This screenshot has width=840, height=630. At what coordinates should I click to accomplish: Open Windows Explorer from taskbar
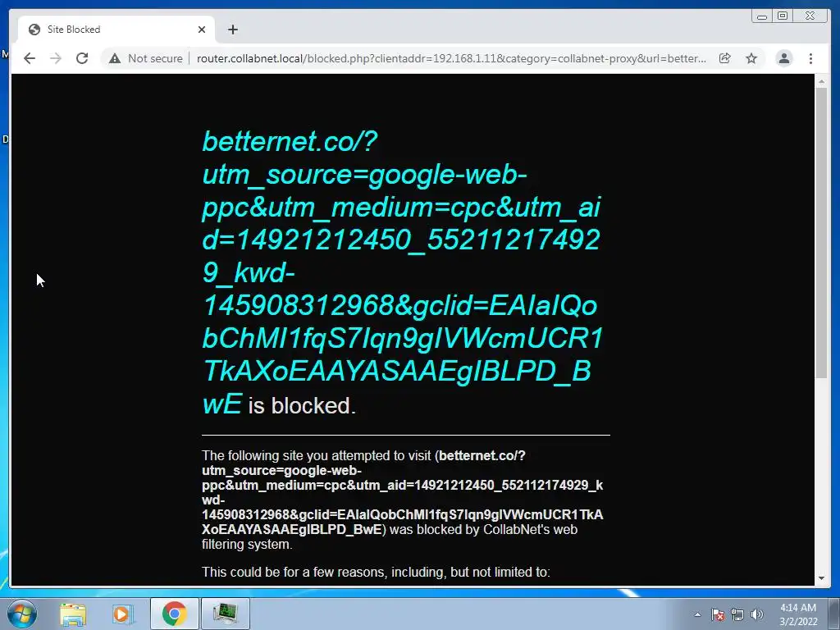73,614
